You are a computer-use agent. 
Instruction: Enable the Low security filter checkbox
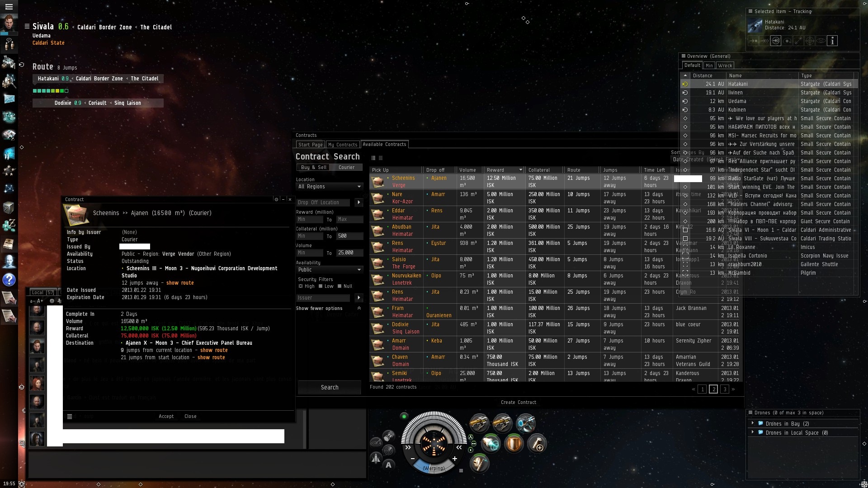(x=321, y=286)
